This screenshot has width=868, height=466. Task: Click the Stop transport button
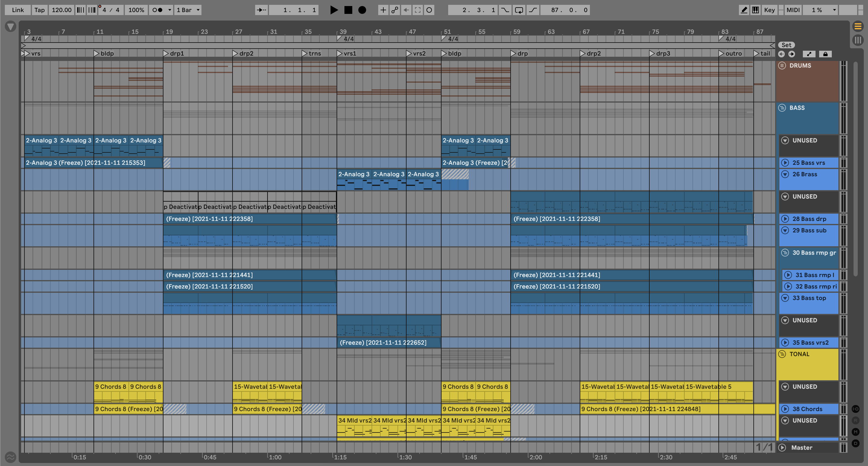click(348, 10)
